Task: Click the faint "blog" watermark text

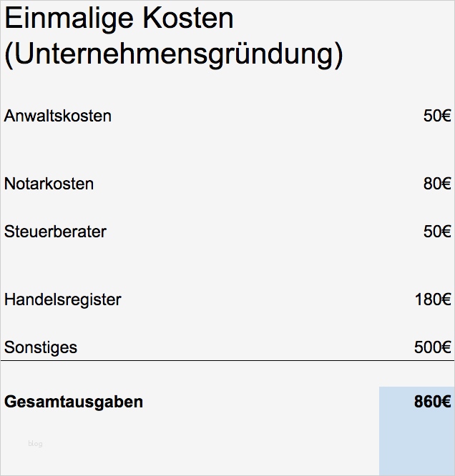Action: 35,444
